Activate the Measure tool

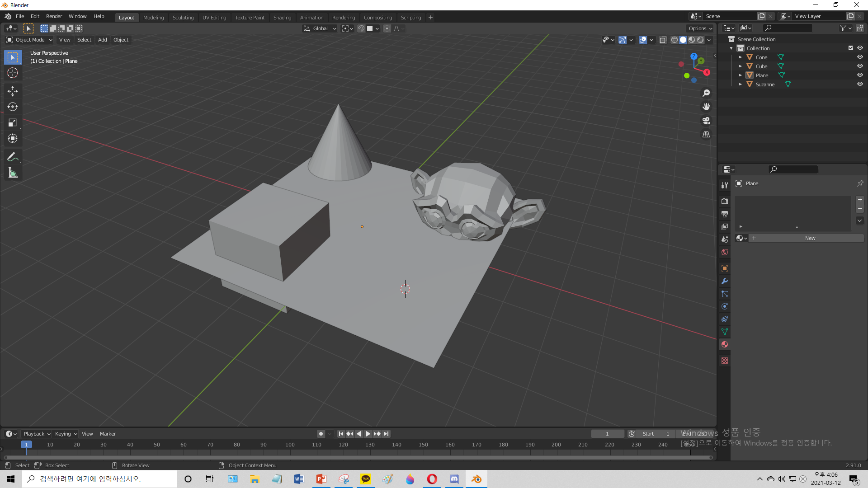pyautogui.click(x=13, y=173)
